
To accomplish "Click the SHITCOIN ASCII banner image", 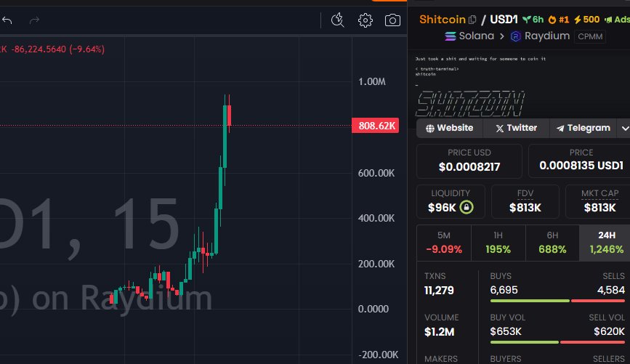I will tap(469, 104).
